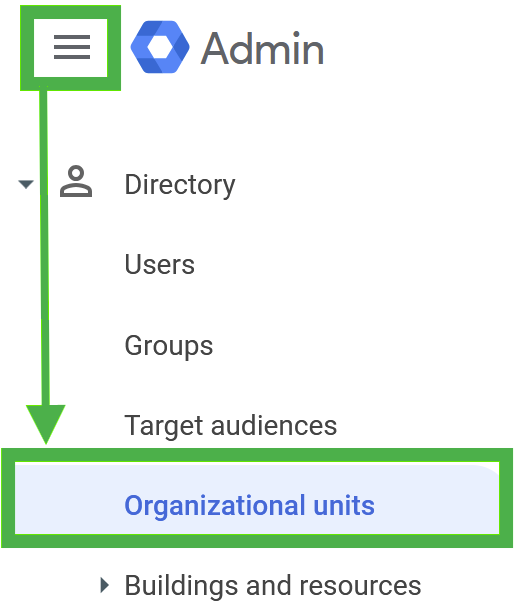This screenshot has width=514, height=614.
Task: Toggle the navigation sidebar with three-line icon
Action: [x=72, y=47]
